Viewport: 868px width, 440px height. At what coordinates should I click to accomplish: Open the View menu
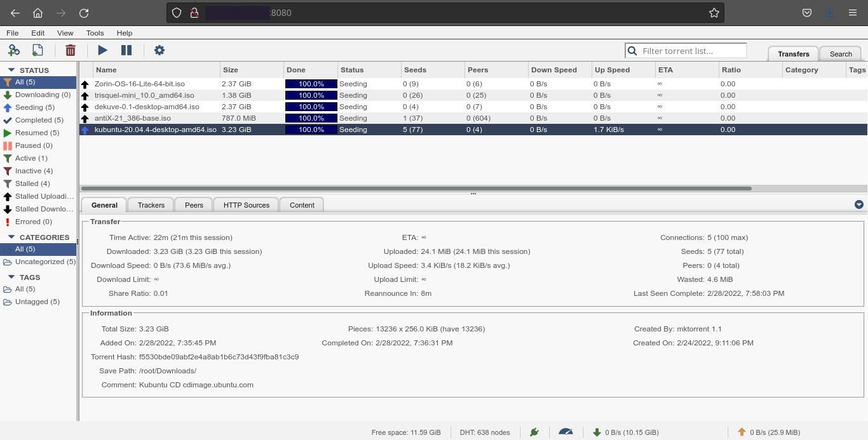65,33
